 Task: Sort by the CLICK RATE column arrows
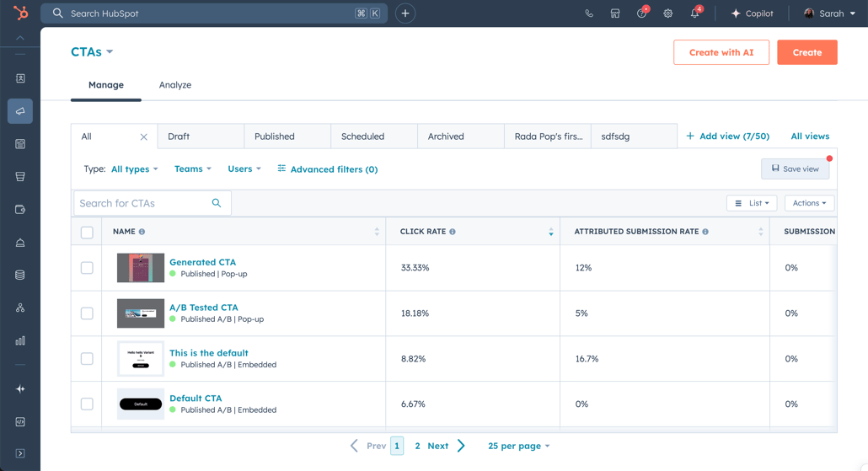click(x=551, y=232)
